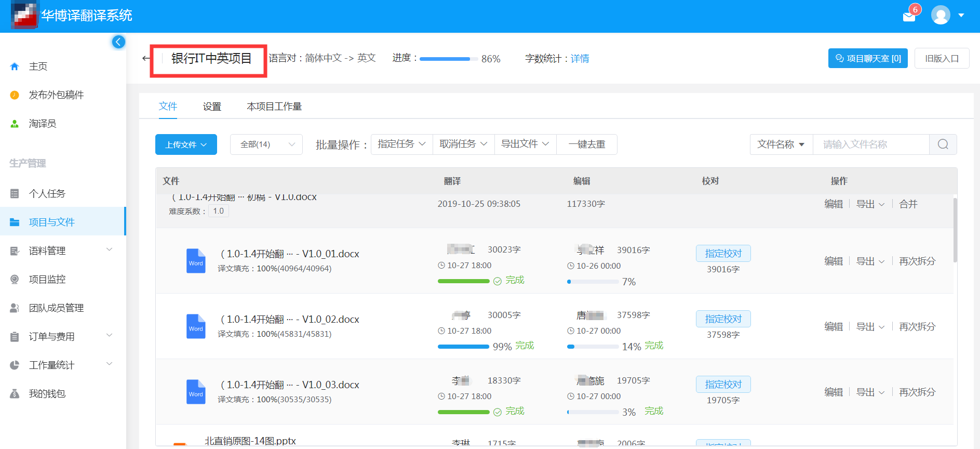Open the 全部(14) filter dropdown
980x449 pixels.
266,144
